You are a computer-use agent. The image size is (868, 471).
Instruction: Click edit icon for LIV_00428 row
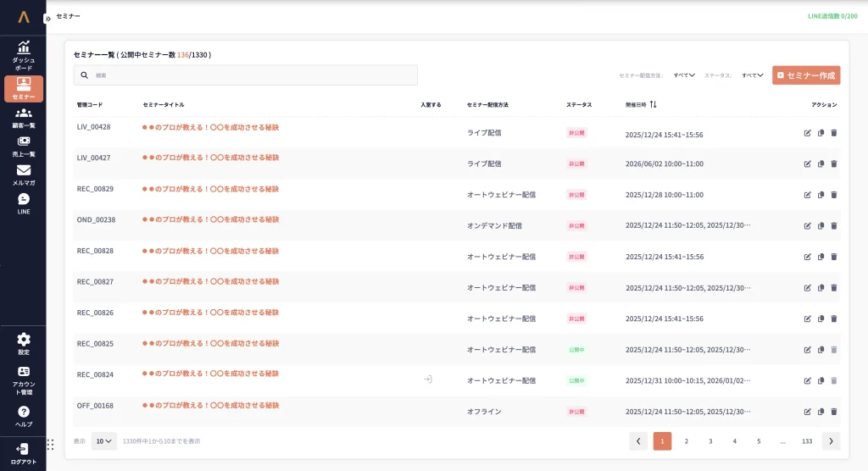coord(807,133)
